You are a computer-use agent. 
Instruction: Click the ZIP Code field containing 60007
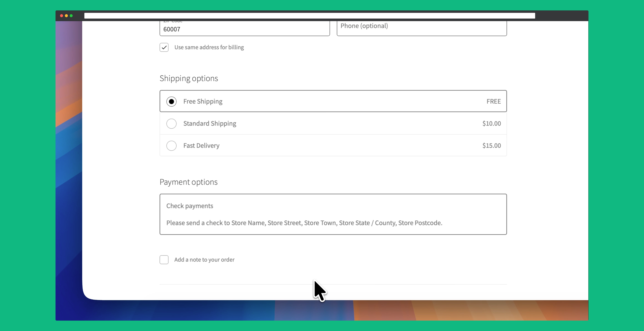coord(244,29)
